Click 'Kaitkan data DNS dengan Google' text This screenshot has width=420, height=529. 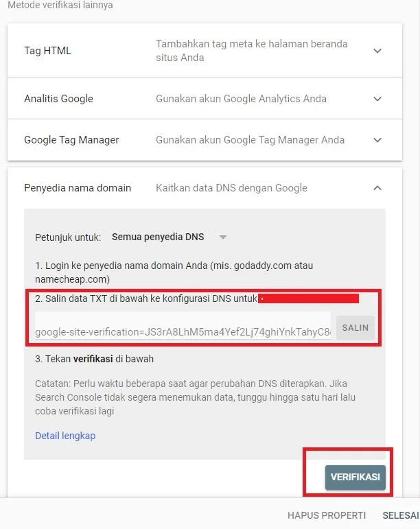tap(231, 187)
